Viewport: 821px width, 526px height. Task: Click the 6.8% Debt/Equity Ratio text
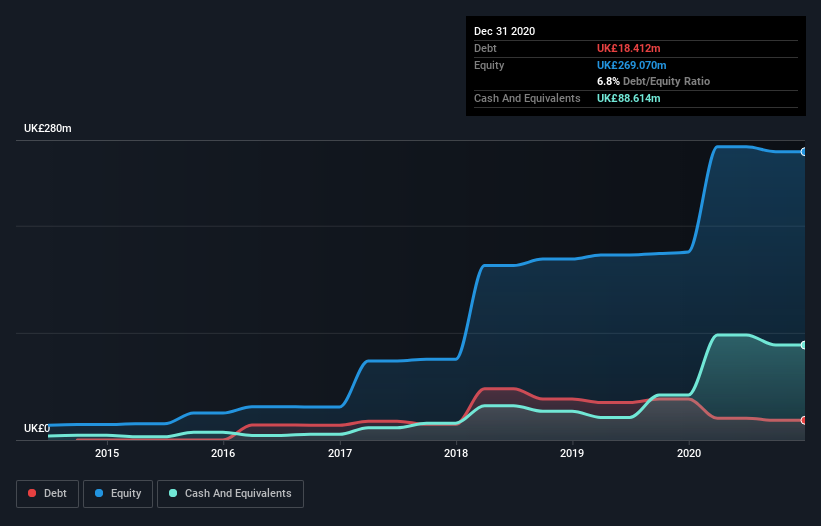pos(653,82)
